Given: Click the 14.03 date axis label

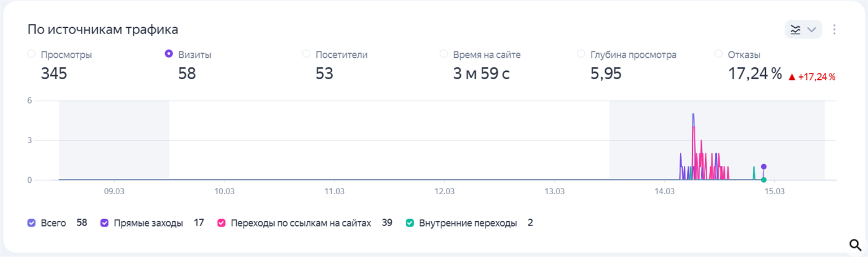Looking at the screenshot, I should pyautogui.click(x=664, y=191).
